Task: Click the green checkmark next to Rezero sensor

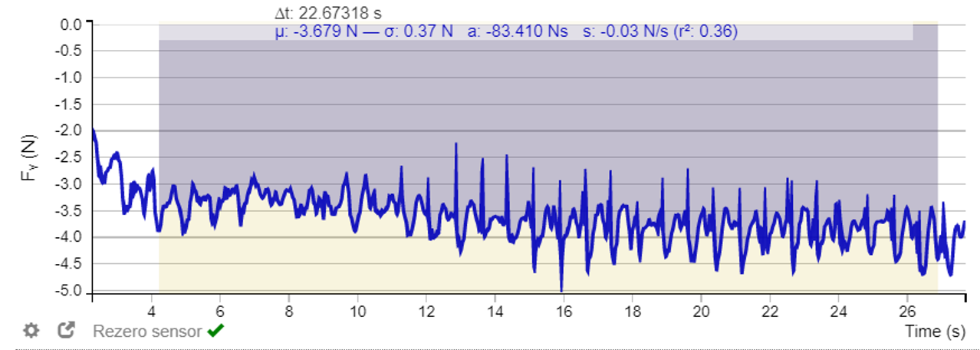Action: point(215,331)
